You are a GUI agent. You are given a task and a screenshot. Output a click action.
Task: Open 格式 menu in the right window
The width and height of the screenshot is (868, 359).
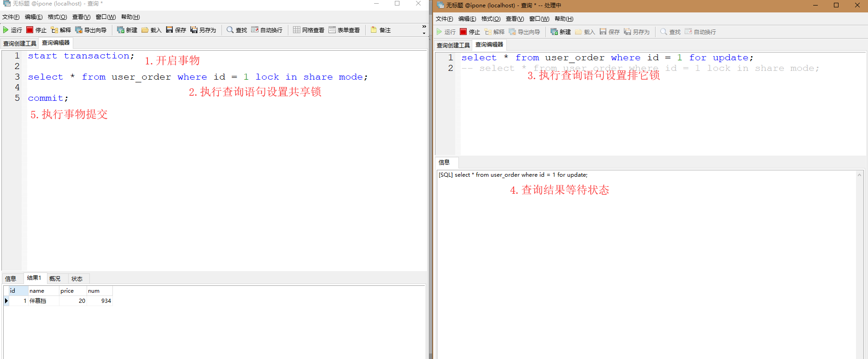pos(491,19)
